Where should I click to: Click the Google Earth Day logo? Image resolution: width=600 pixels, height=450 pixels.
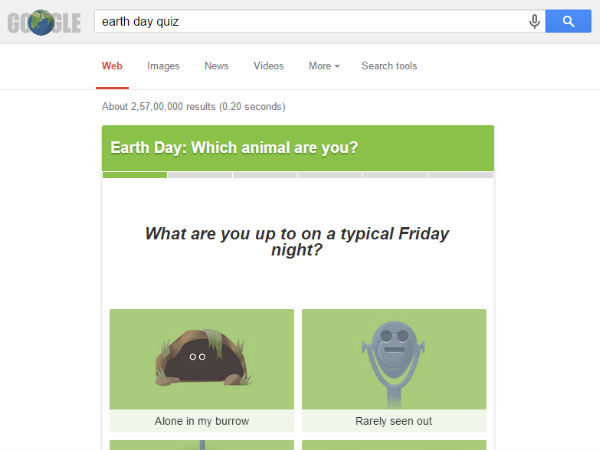pyautogui.click(x=43, y=22)
